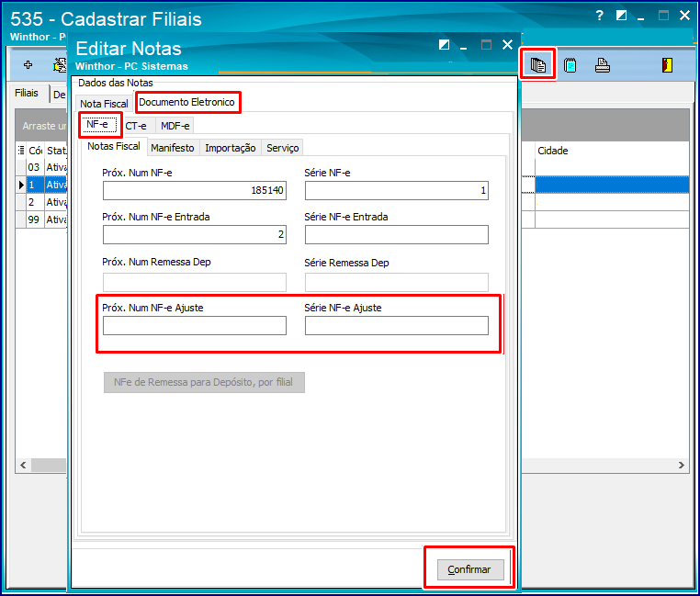
Task: Switch to Documento Eletronico tab
Action: pyautogui.click(x=186, y=102)
